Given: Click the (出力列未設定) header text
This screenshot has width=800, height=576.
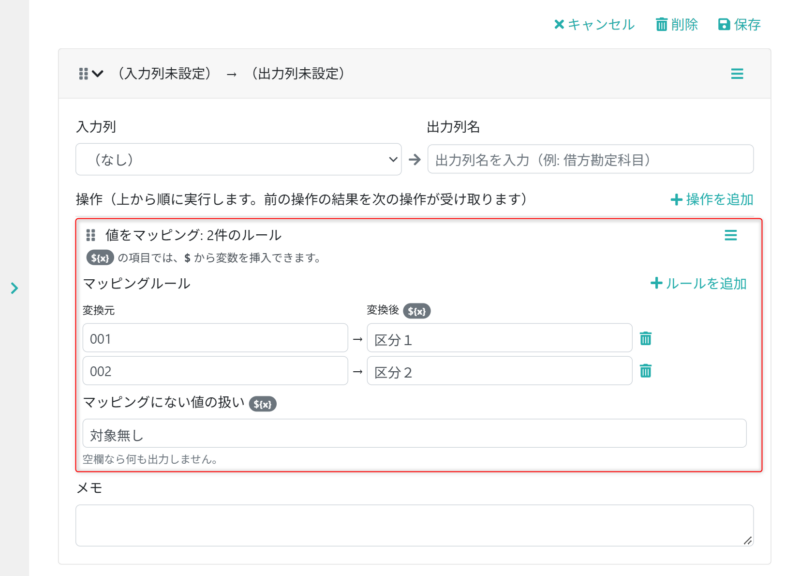Looking at the screenshot, I should point(298,74).
